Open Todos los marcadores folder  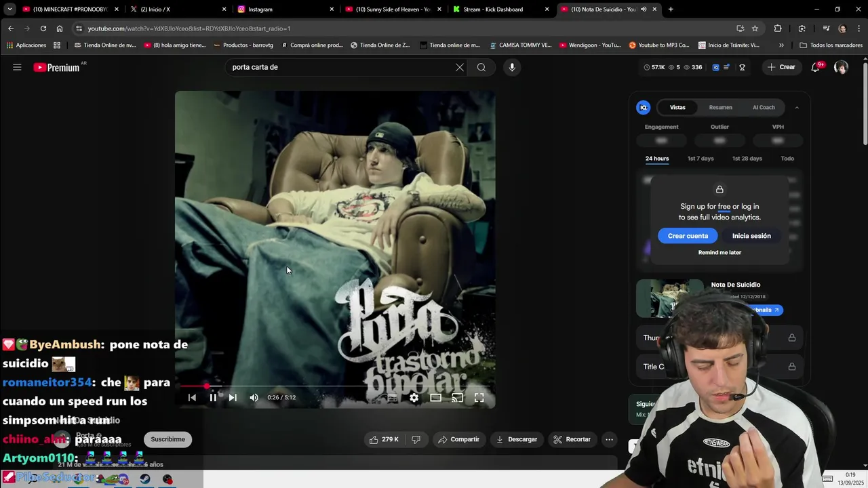click(831, 45)
